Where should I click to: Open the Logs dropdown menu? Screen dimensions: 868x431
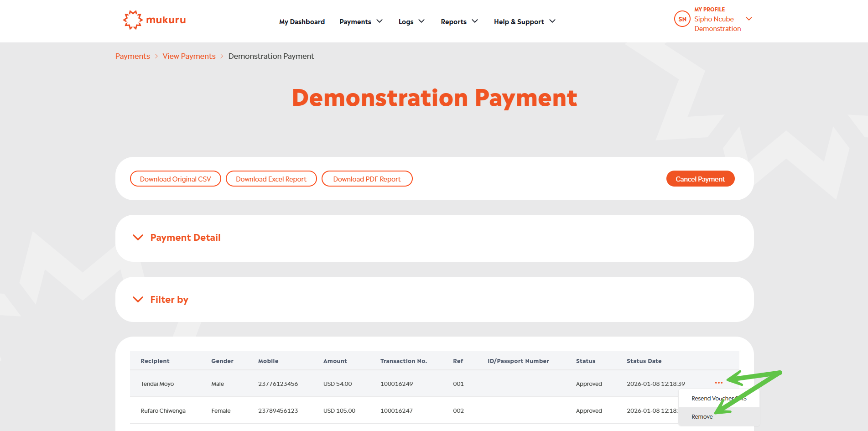pyautogui.click(x=411, y=21)
